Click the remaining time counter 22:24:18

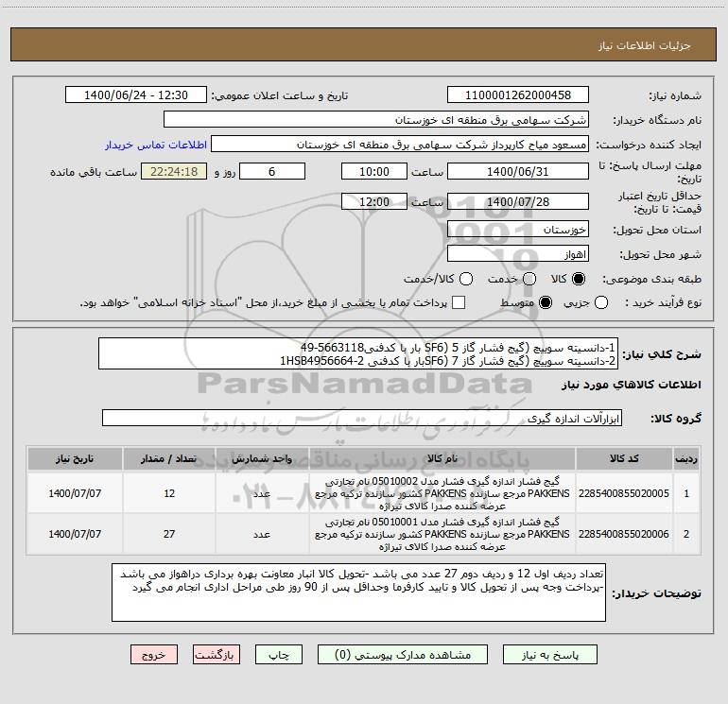click(x=174, y=171)
